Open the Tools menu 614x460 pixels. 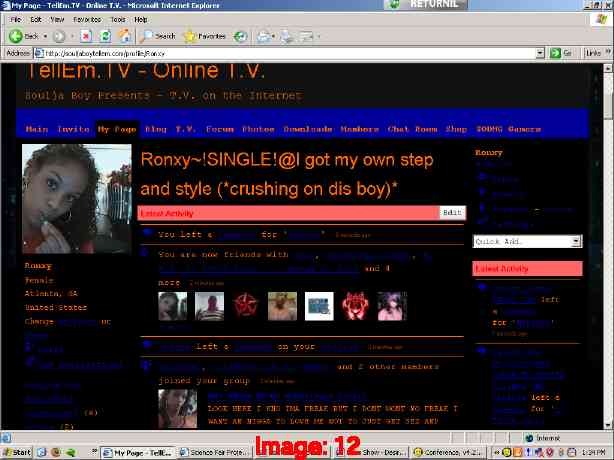tap(118, 20)
